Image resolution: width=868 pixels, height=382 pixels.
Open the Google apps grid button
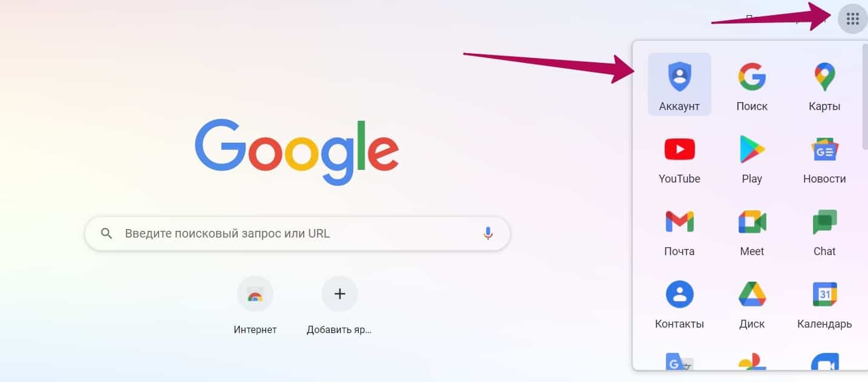click(x=852, y=19)
